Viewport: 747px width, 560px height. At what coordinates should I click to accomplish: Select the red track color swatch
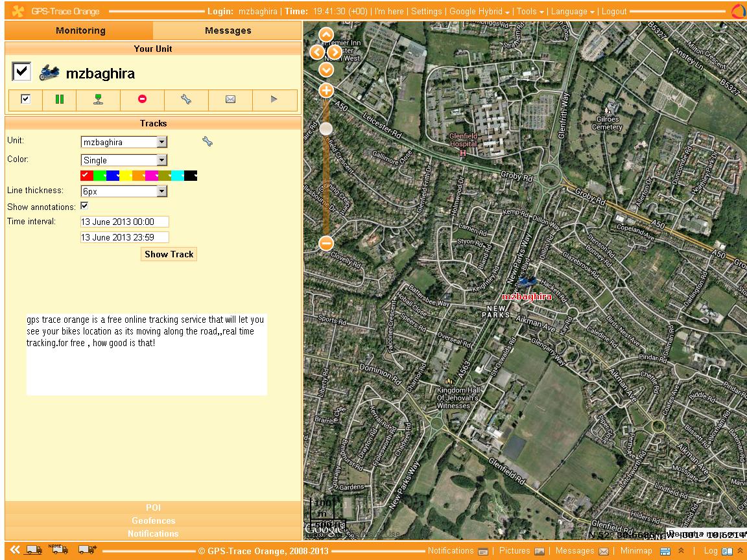point(87,176)
